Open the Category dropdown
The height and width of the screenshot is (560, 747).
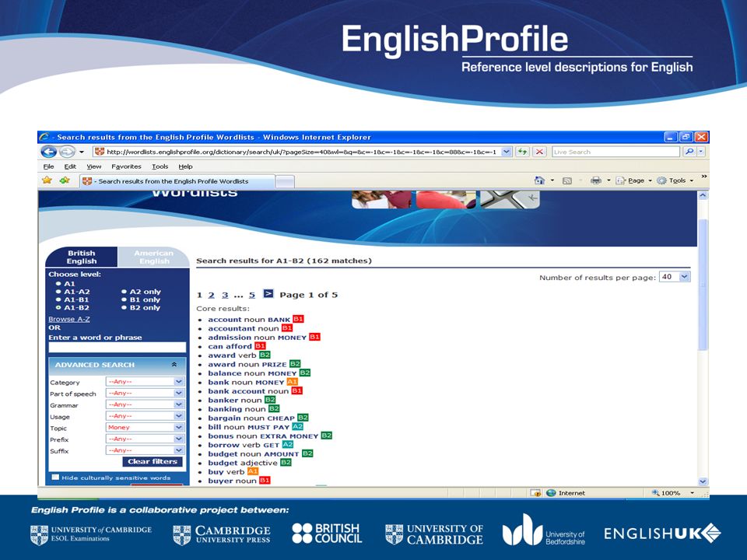(x=145, y=381)
